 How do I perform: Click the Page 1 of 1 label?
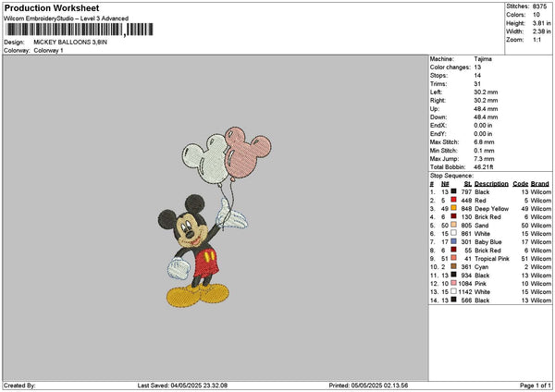(x=536, y=386)
